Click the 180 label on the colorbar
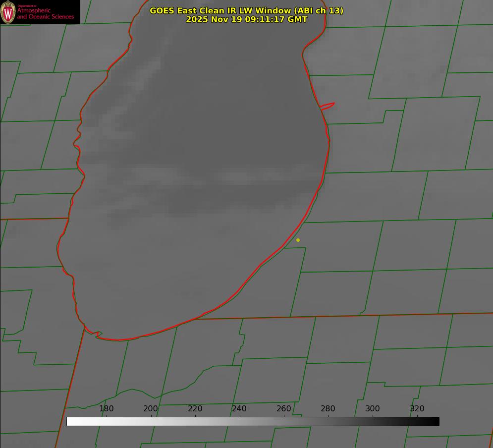This screenshot has height=448, width=493. pyautogui.click(x=107, y=408)
